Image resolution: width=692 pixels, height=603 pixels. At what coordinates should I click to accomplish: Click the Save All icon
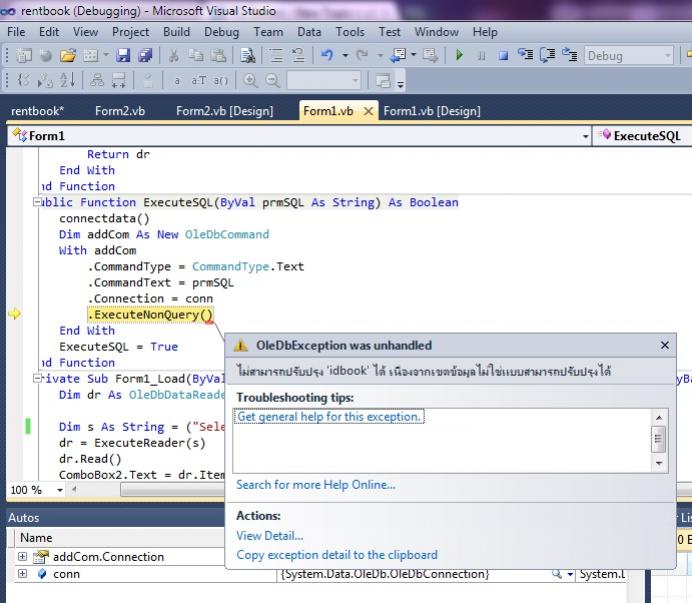pyautogui.click(x=145, y=56)
